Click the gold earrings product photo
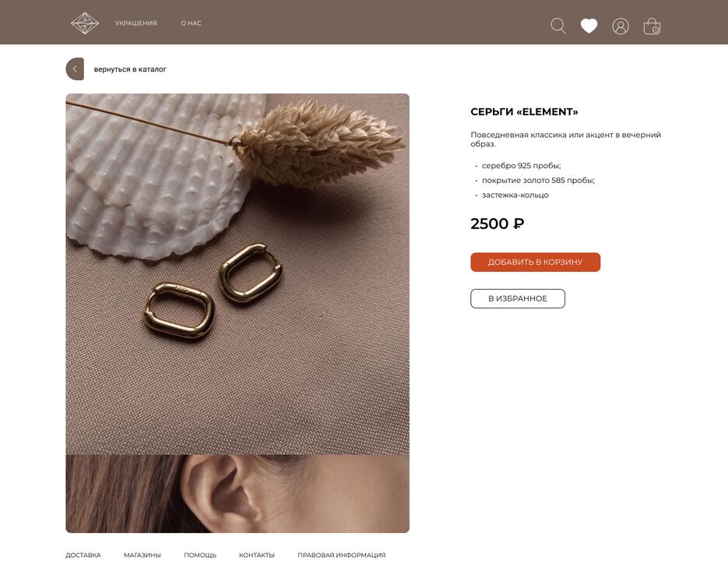This screenshot has width=728, height=575. coord(237,274)
